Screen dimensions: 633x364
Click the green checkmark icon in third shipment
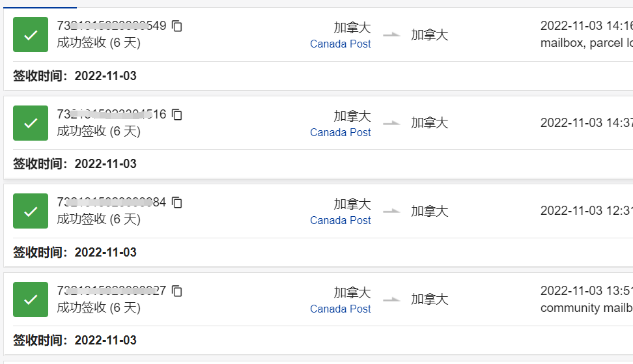tap(31, 211)
